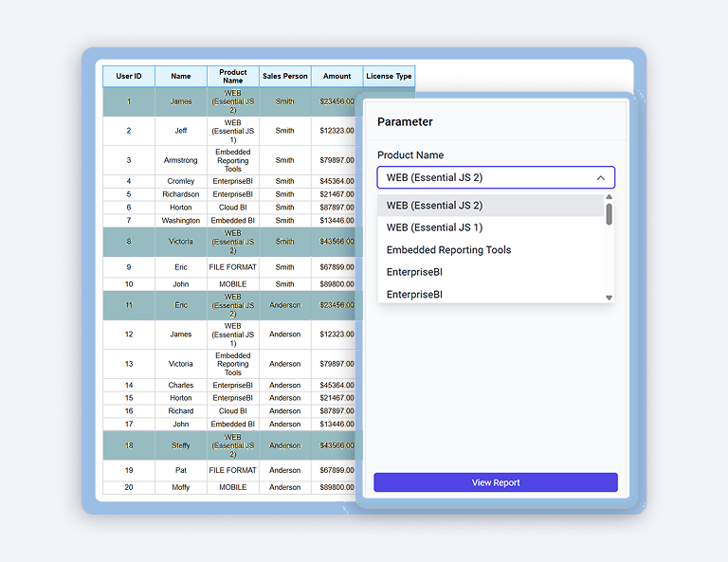Image resolution: width=728 pixels, height=562 pixels.
Task: Click the Parameter panel heading
Action: pyautogui.click(x=405, y=121)
